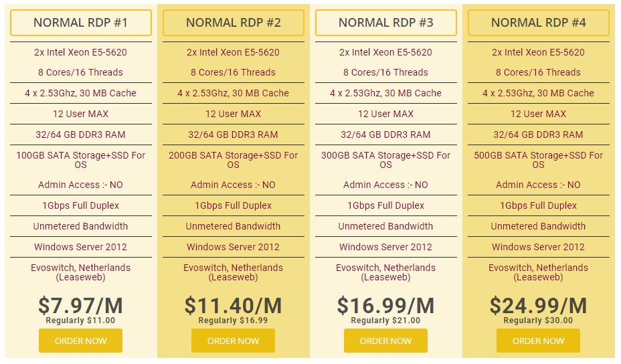Click ORDER NOW for the $11.40/M plan
621x364 pixels.
[x=233, y=341]
